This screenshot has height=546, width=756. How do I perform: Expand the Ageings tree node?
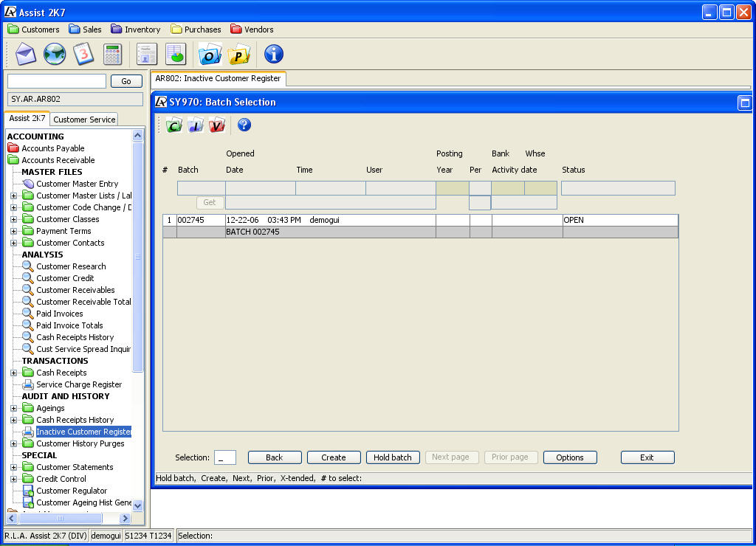pyautogui.click(x=14, y=408)
